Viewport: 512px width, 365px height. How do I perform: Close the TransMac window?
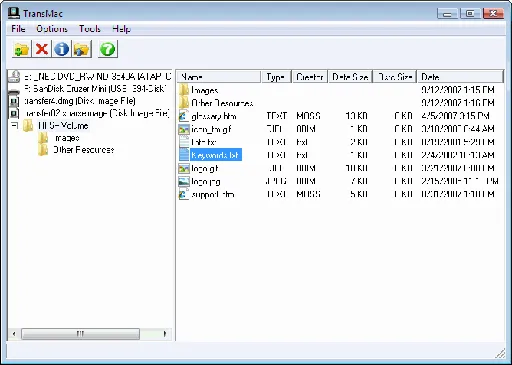493,14
